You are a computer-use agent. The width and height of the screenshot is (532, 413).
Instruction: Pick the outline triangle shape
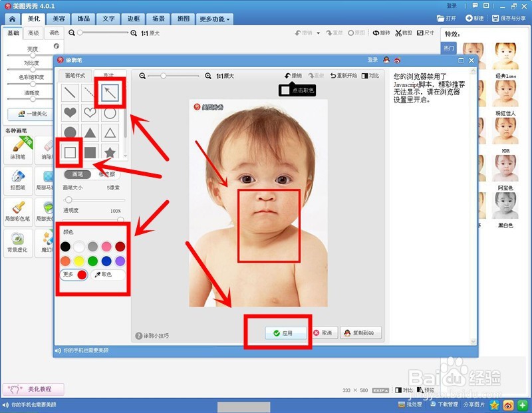pos(110,132)
